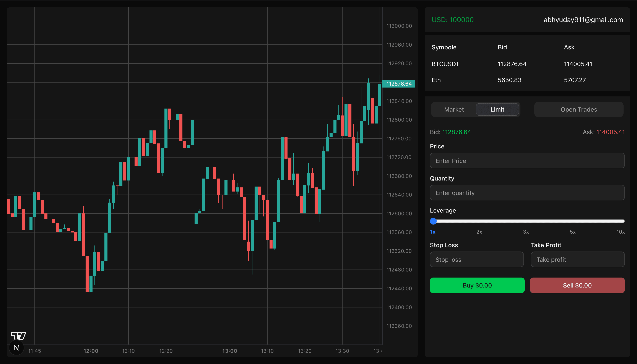Select the Limit order tab
The height and width of the screenshot is (364, 637).
tap(497, 109)
